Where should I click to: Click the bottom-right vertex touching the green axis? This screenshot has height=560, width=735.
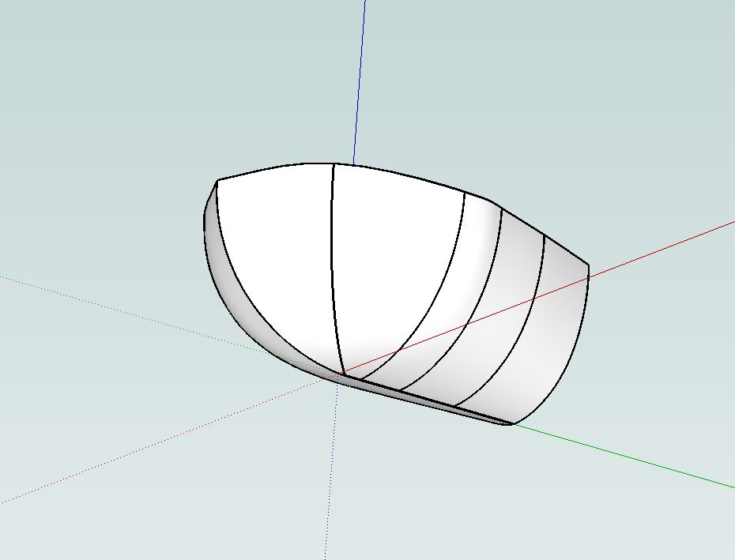(512, 425)
